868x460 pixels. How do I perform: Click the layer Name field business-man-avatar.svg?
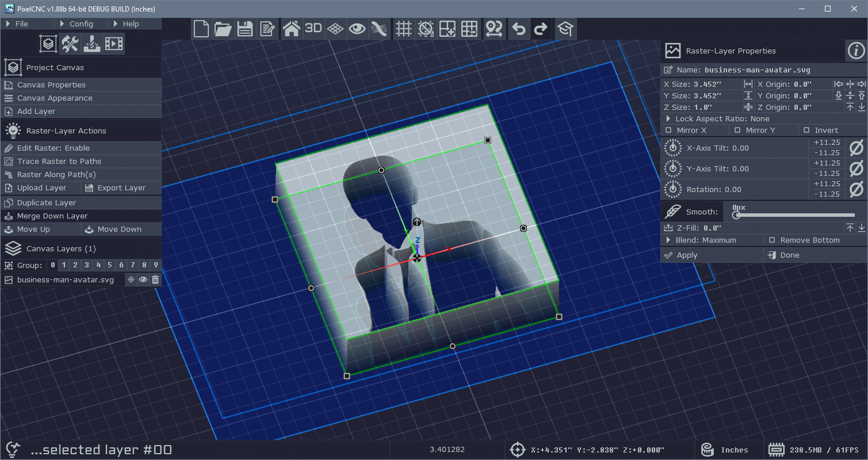[764, 70]
